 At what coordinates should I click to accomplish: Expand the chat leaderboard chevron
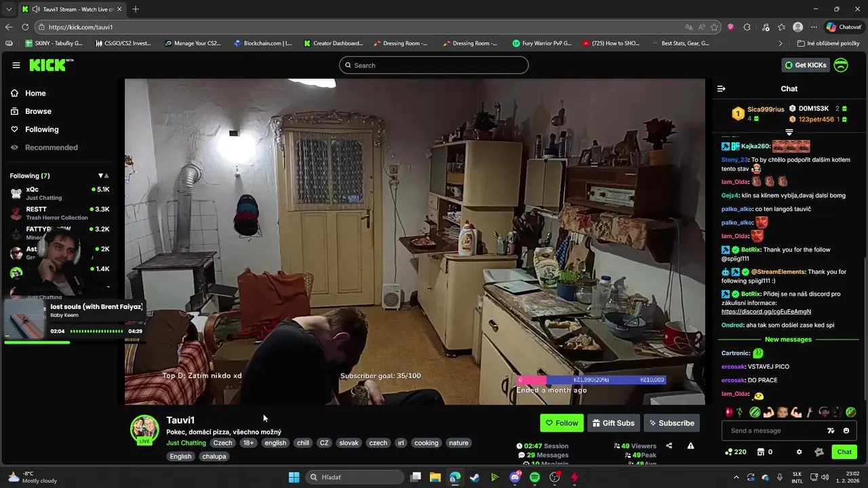[789, 131]
